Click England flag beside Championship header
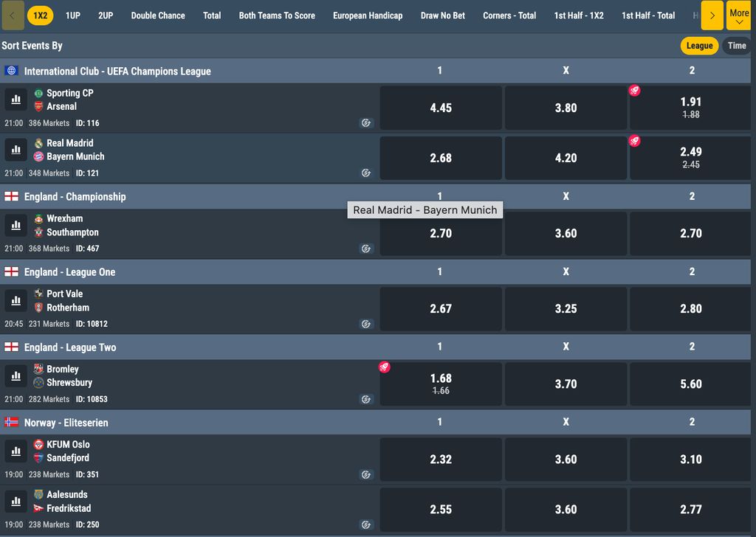 pyautogui.click(x=11, y=196)
